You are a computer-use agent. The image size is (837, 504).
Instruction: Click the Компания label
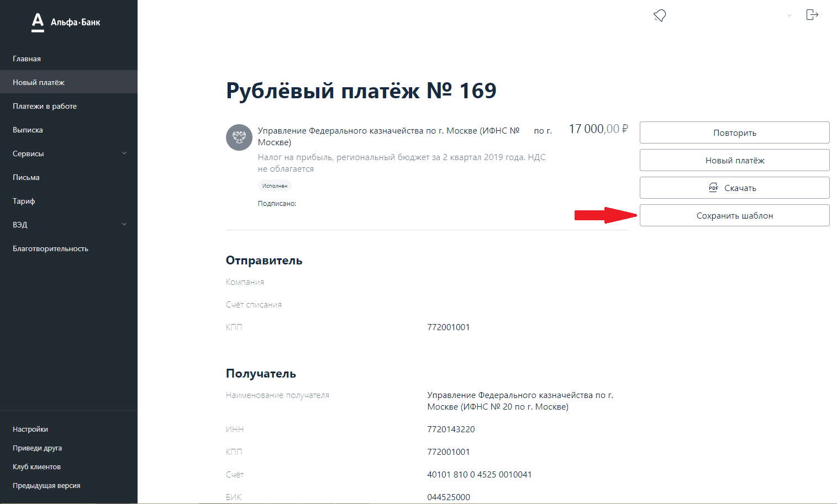pos(245,282)
